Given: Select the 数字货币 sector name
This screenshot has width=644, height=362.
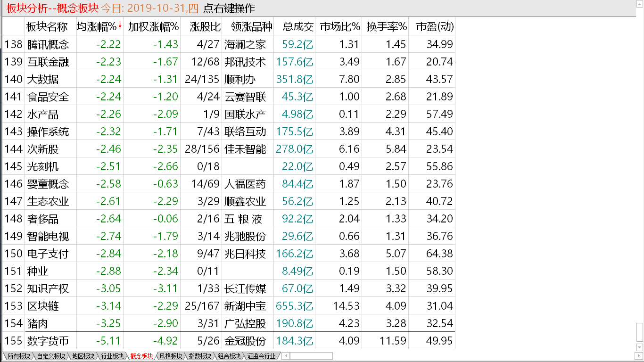Looking at the screenshot, I should (x=48, y=341).
